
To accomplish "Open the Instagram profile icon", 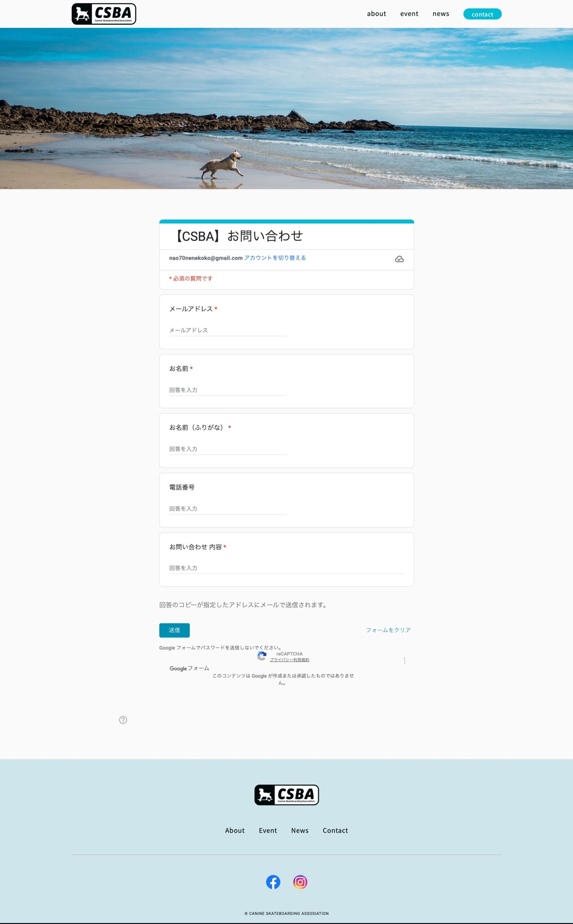I will (300, 882).
